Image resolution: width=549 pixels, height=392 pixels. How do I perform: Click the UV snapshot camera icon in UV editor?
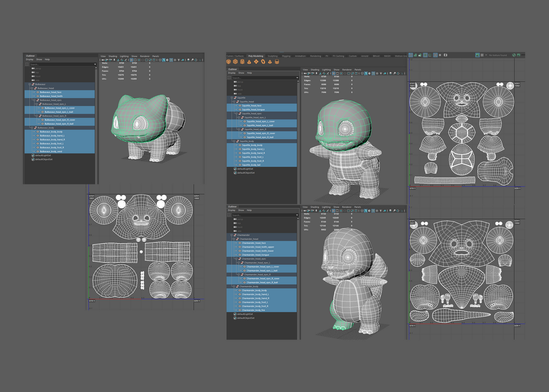(x=445, y=55)
